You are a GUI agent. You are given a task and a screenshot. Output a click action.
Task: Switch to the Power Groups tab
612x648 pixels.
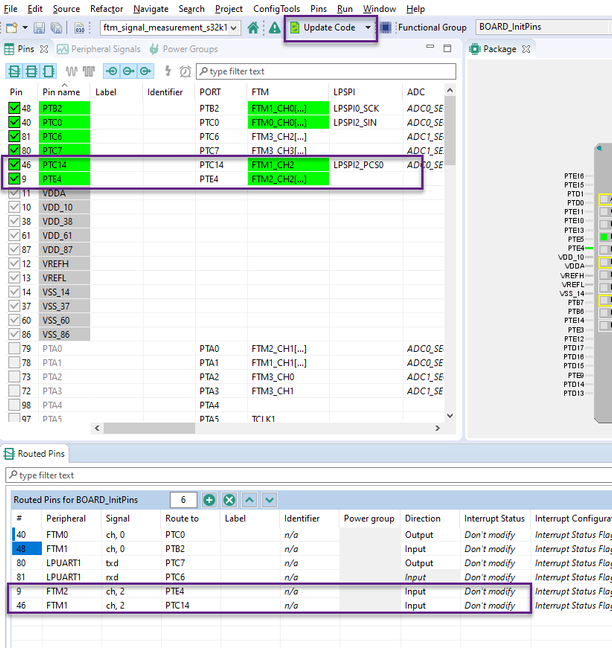tap(183, 49)
